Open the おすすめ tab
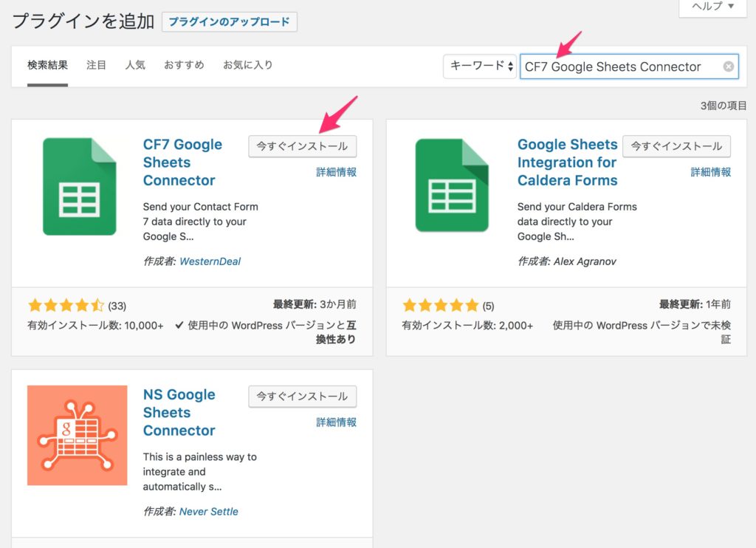This screenshot has height=548, width=756. [x=184, y=65]
